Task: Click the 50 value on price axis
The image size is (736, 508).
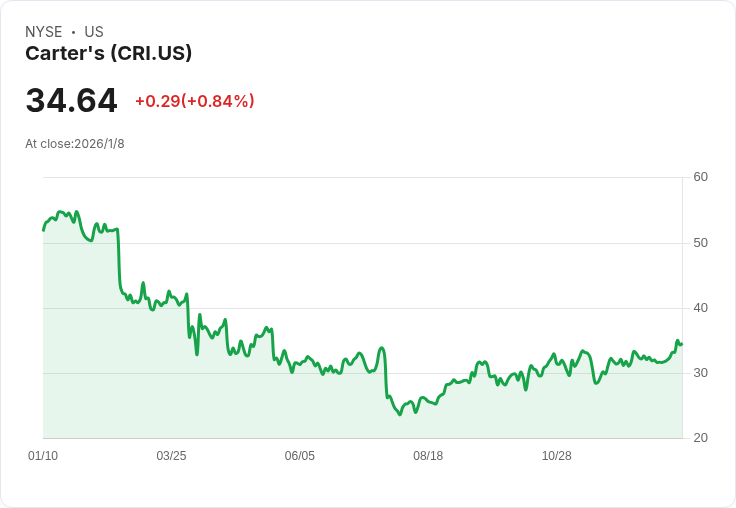Action: [700, 243]
